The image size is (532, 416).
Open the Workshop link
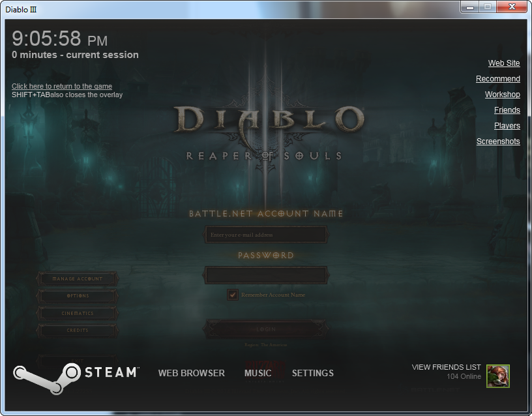[502, 95]
